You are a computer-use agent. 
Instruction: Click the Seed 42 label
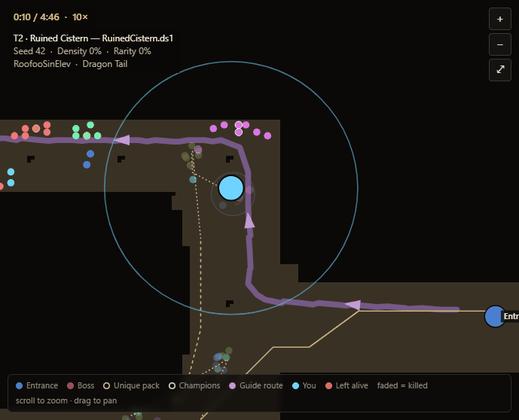click(x=29, y=51)
